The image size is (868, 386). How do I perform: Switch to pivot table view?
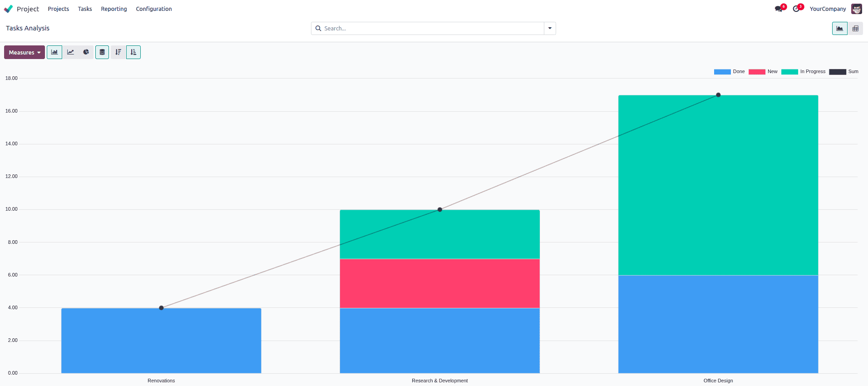pyautogui.click(x=855, y=28)
